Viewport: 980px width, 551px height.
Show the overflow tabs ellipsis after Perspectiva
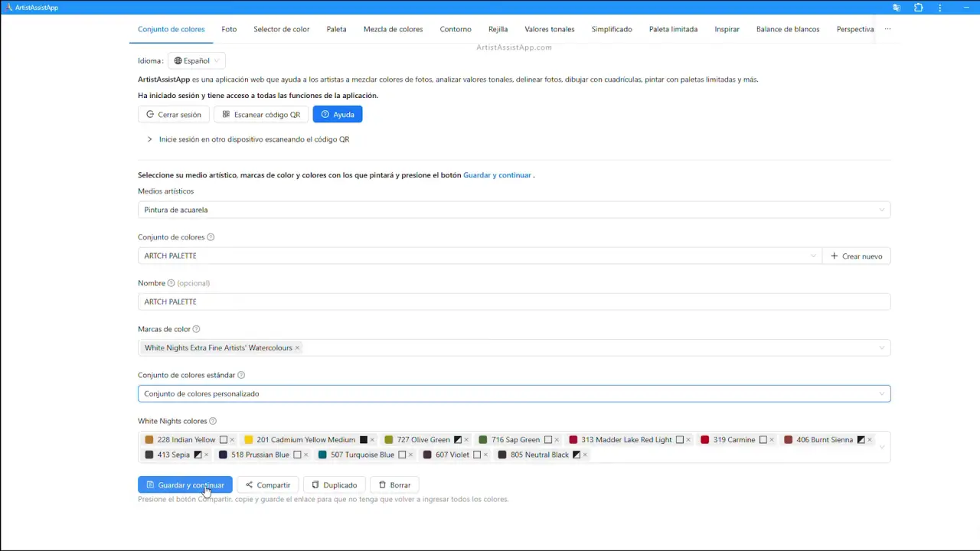[x=887, y=29]
